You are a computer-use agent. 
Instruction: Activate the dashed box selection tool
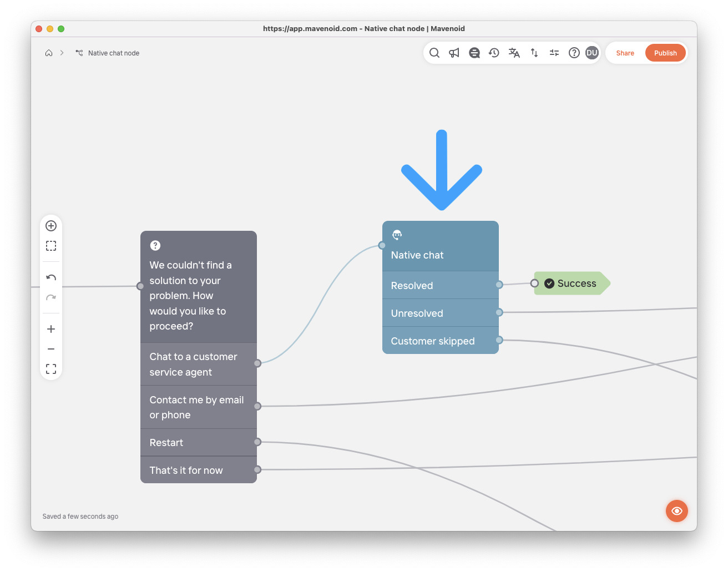[51, 246]
